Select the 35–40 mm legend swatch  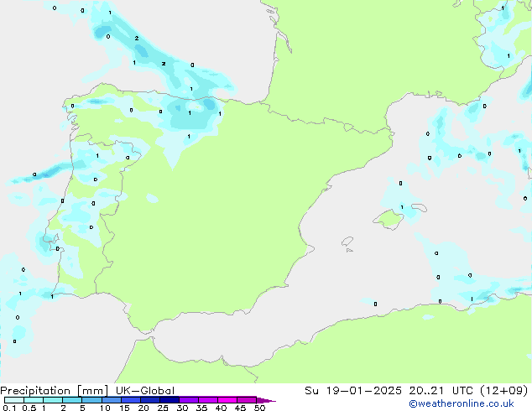207,400
